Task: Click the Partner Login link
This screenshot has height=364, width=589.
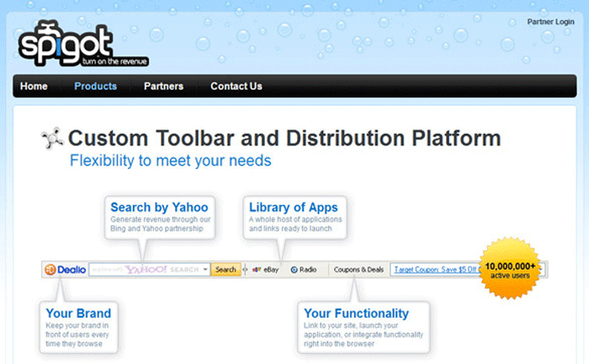Action: 550,22
